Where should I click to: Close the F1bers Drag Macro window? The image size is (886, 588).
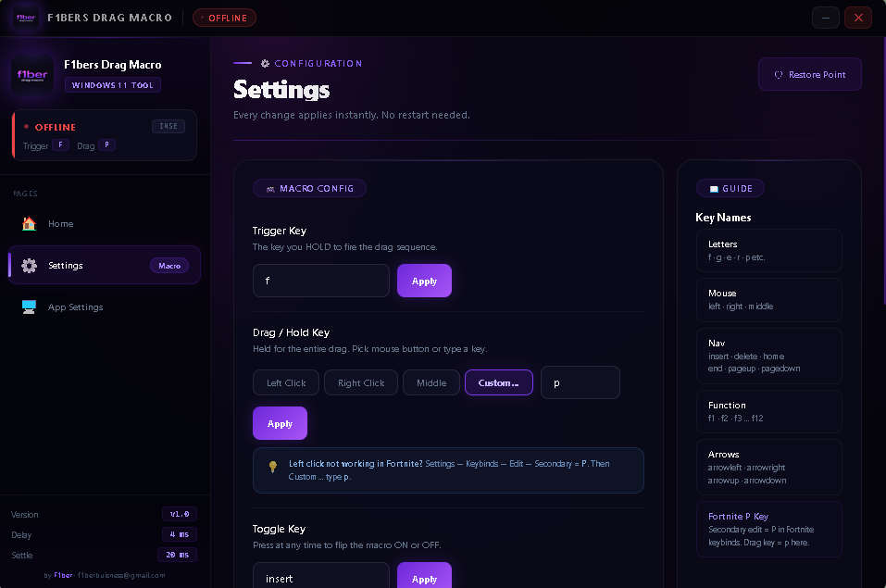[858, 19]
